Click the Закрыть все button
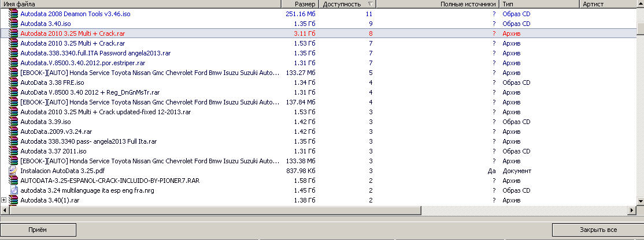Screen dimensions: 644x240 [598, 230]
